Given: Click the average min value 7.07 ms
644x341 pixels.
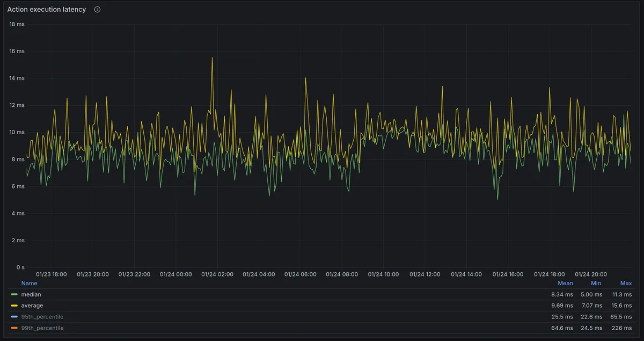Looking at the screenshot, I should tap(591, 306).
